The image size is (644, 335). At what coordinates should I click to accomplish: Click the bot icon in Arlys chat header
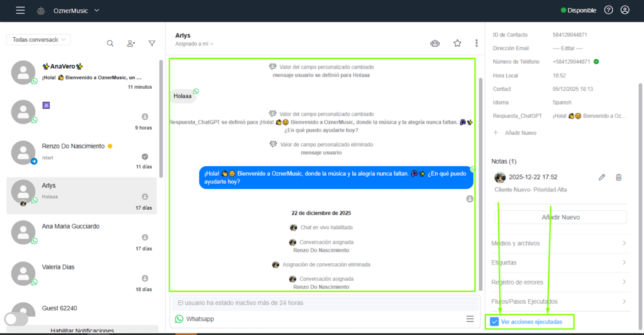pos(435,43)
